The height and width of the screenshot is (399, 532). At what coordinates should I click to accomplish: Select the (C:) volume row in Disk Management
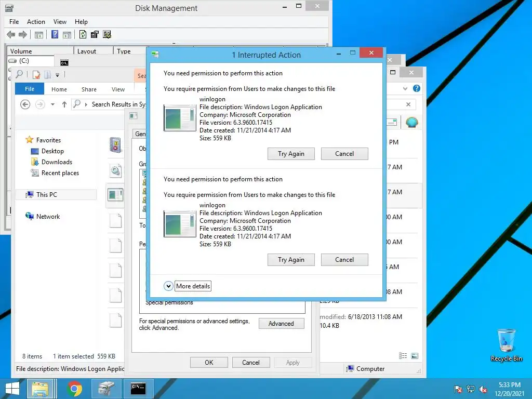pyautogui.click(x=31, y=61)
